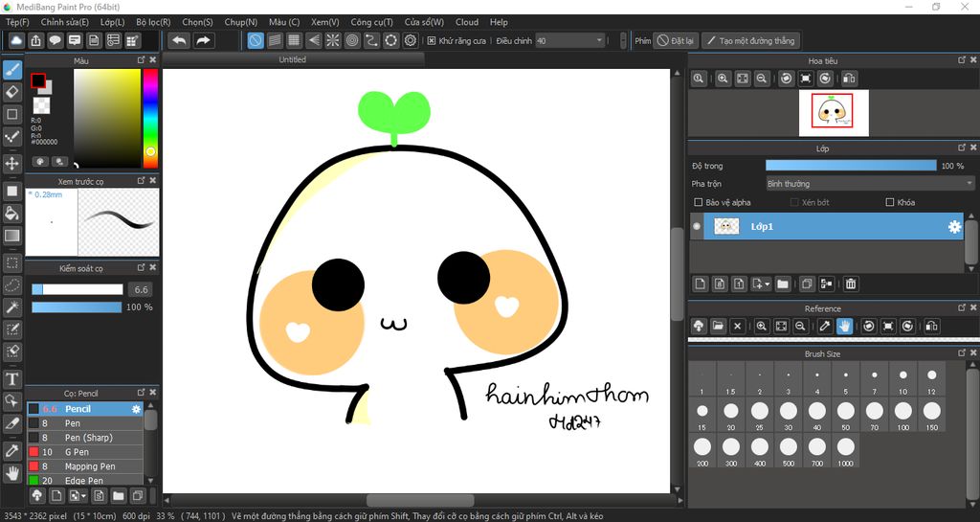Image resolution: width=980 pixels, height=522 pixels.
Task: Expand the add brush dropdown below brush list
Action: click(83, 496)
